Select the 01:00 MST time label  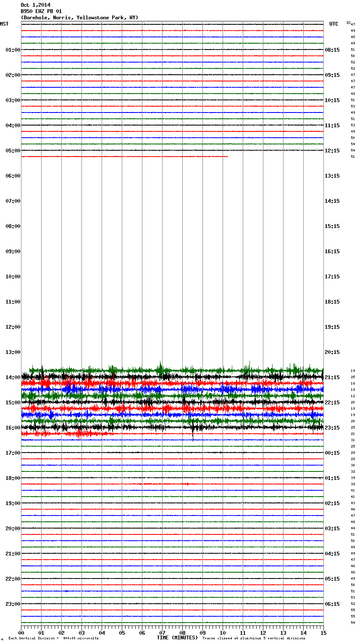[13, 50]
